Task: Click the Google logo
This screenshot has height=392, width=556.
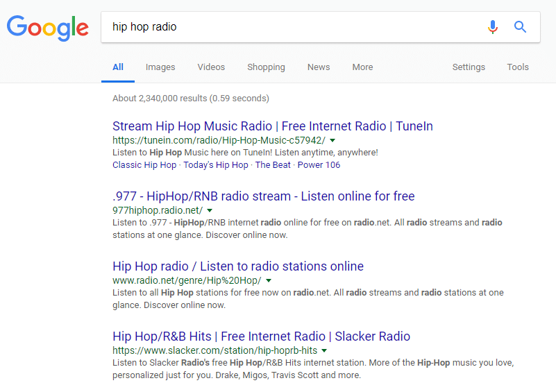Action: (x=47, y=28)
